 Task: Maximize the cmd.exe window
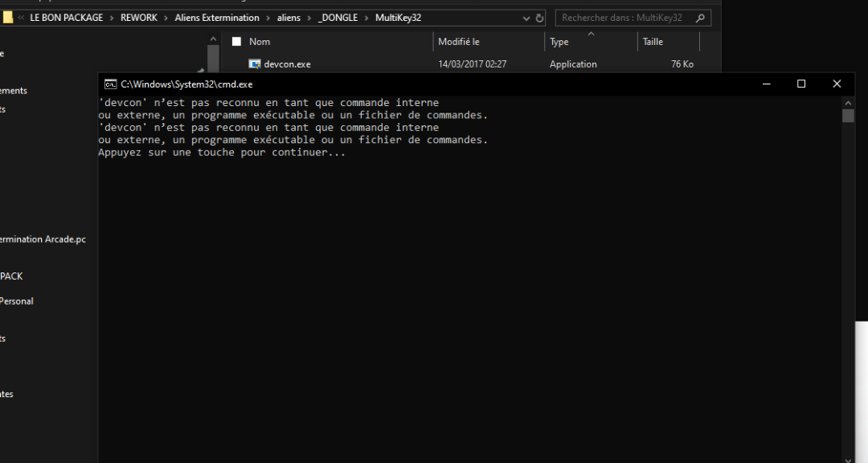801,84
